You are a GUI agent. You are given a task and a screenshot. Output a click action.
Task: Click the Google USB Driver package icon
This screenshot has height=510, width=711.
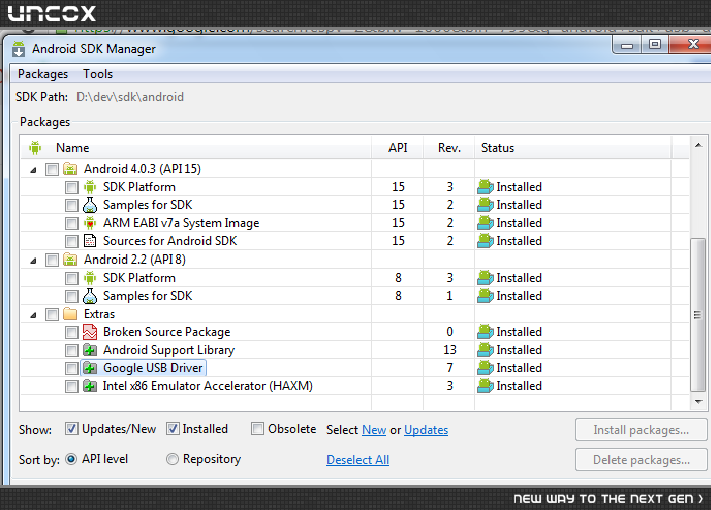pos(90,368)
